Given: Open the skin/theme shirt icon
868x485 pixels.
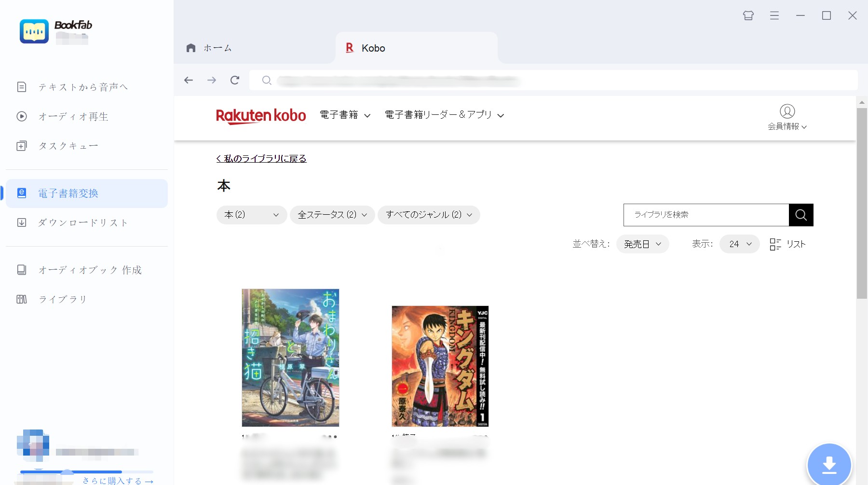Looking at the screenshot, I should point(748,15).
